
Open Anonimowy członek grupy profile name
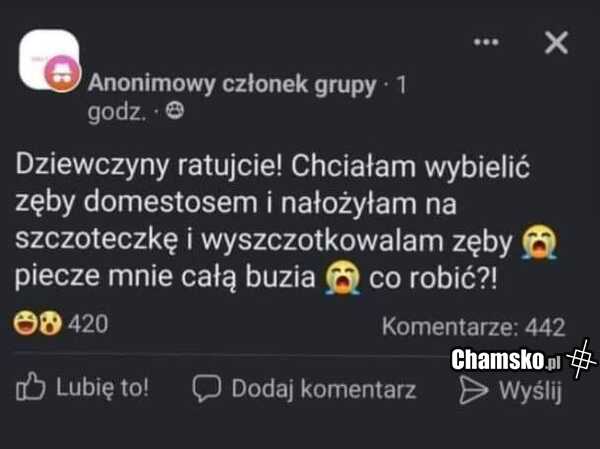(x=232, y=83)
